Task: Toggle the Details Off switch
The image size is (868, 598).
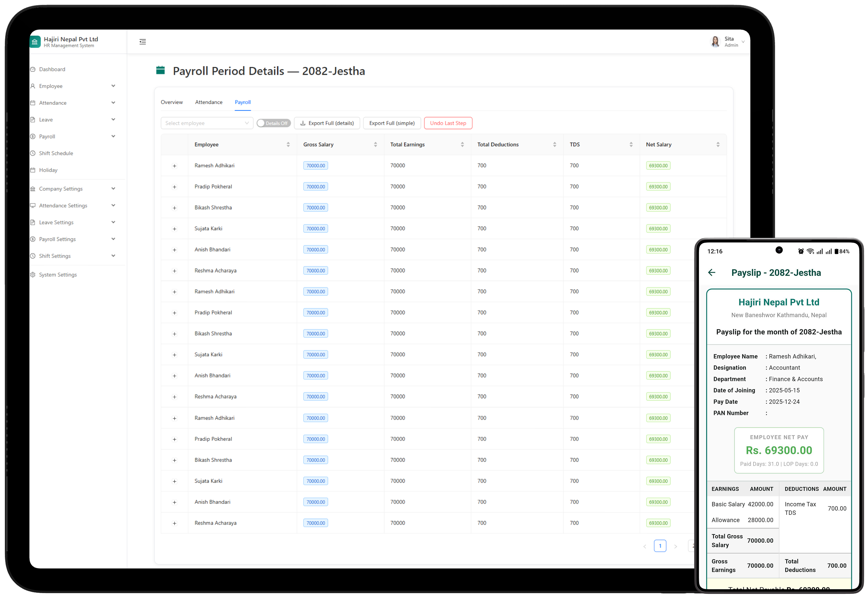Action: tap(274, 123)
